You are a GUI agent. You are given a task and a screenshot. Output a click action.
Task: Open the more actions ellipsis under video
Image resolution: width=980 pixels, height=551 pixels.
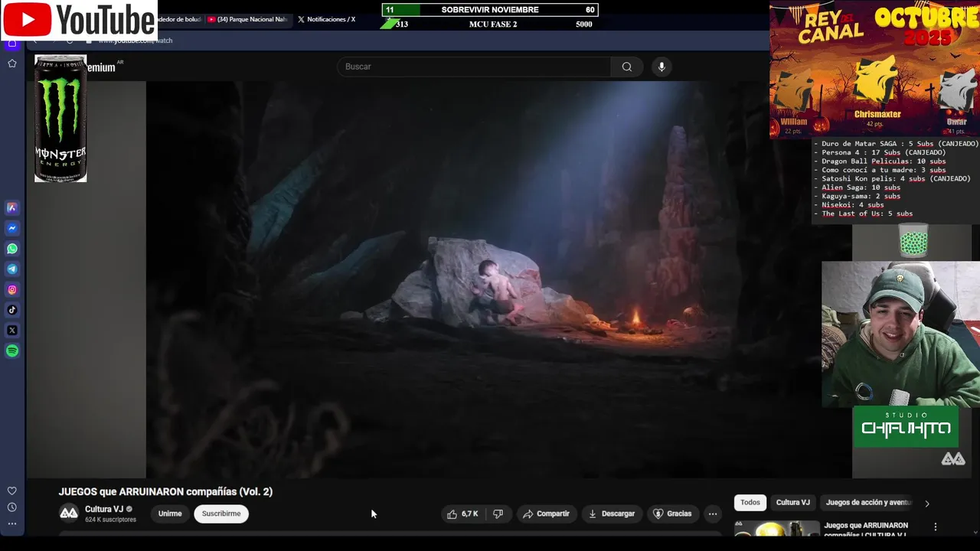pyautogui.click(x=713, y=514)
